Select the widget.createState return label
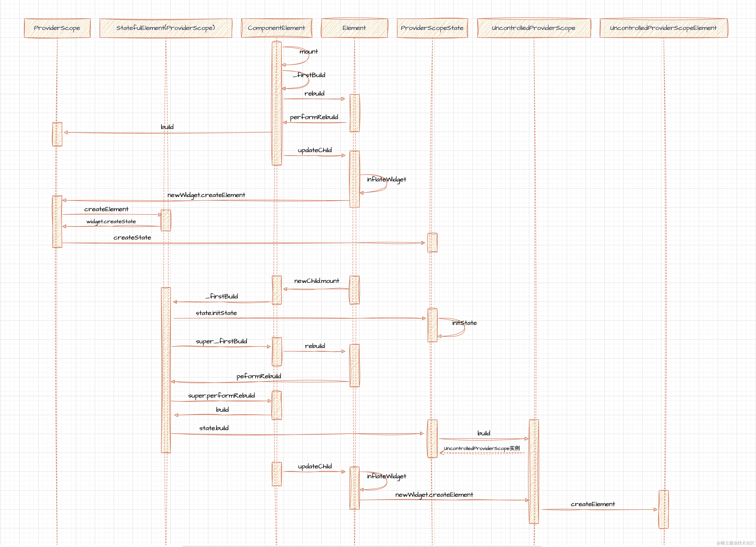Image resolution: width=756 pixels, height=547 pixels. pos(111,222)
